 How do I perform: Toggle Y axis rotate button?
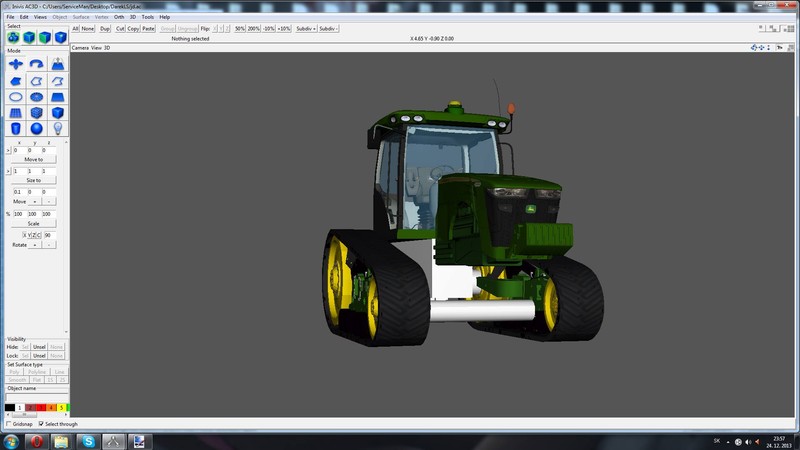(x=29, y=235)
